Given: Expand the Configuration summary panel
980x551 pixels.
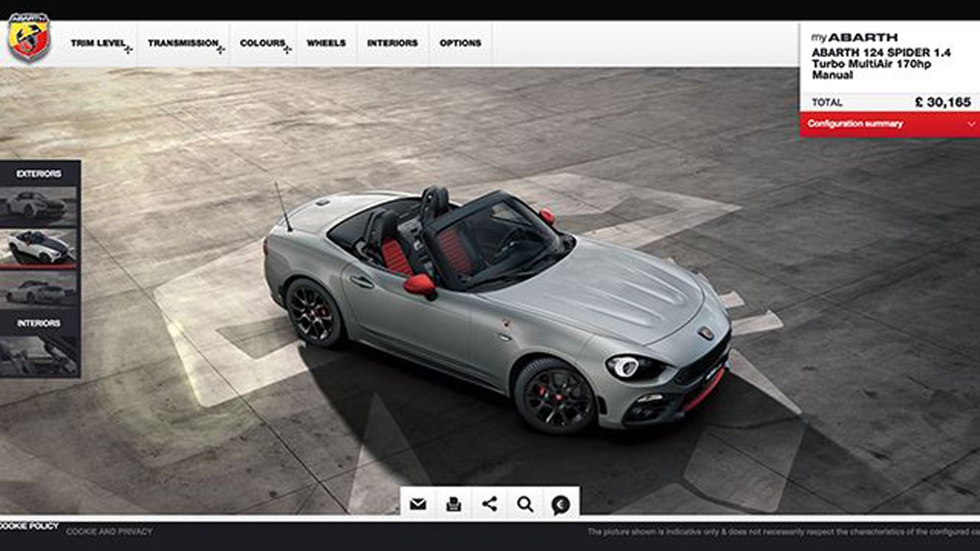Looking at the screenshot, I should [890, 124].
